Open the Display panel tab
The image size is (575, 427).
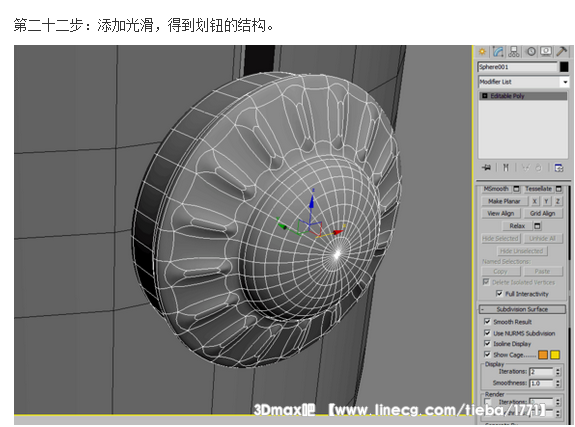(546, 52)
